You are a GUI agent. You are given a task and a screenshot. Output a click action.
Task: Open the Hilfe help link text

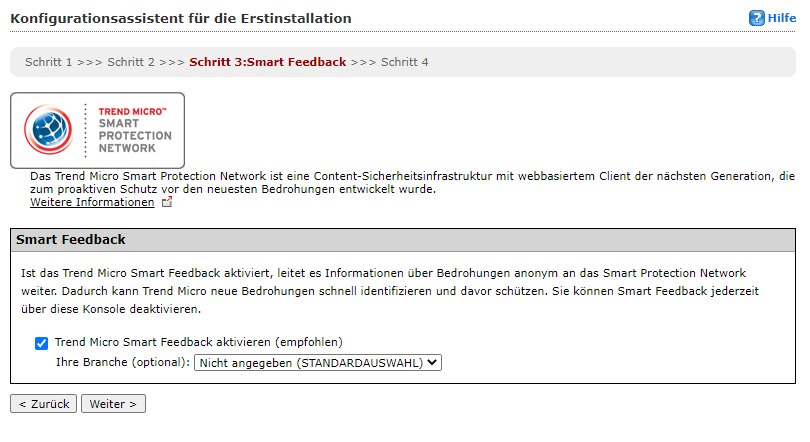click(782, 18)
